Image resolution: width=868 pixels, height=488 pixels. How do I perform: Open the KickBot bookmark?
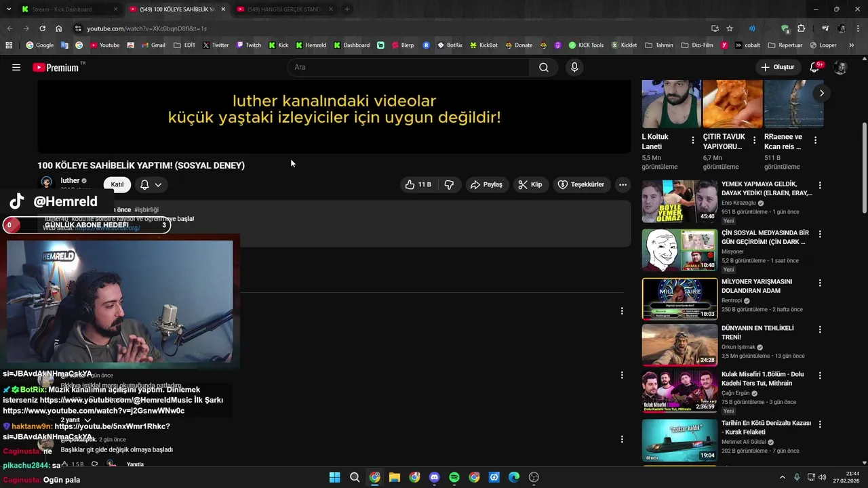coord(484,45)
